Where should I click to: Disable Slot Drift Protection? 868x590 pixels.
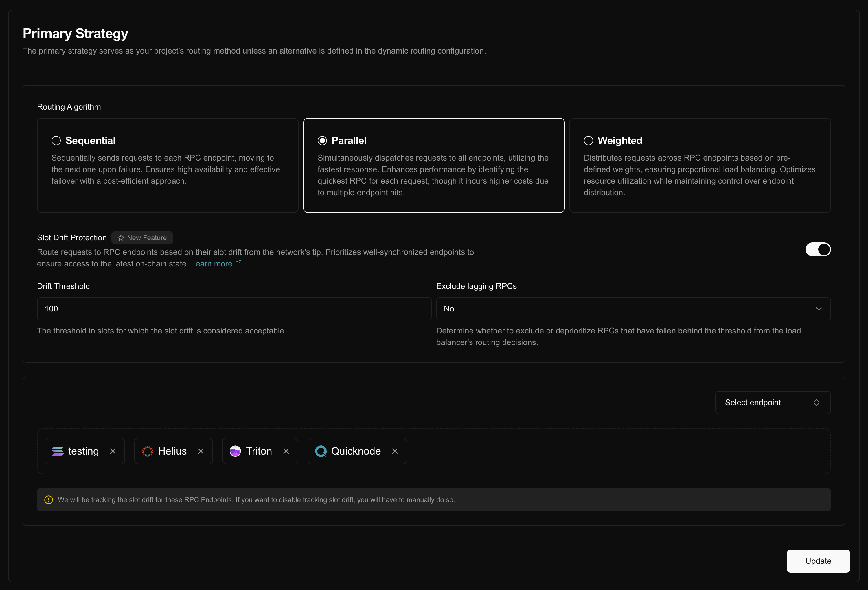click(818, 249)
